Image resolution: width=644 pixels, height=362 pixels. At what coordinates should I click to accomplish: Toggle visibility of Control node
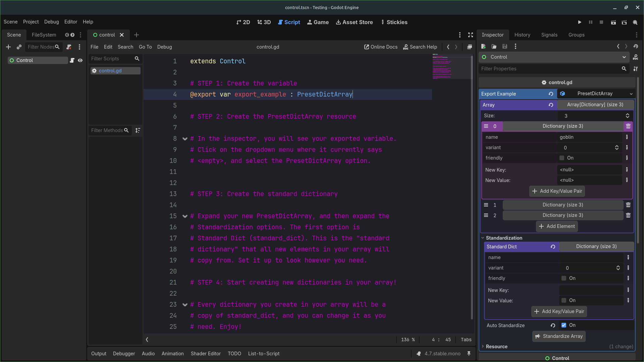click(80, 60)
